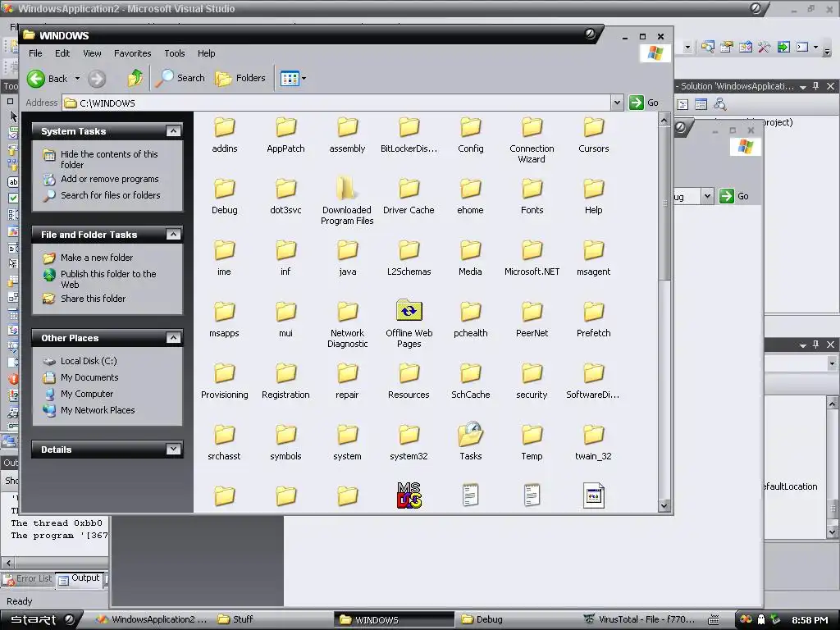
Task: Select the Fonts folder
Action: (532, 197)
